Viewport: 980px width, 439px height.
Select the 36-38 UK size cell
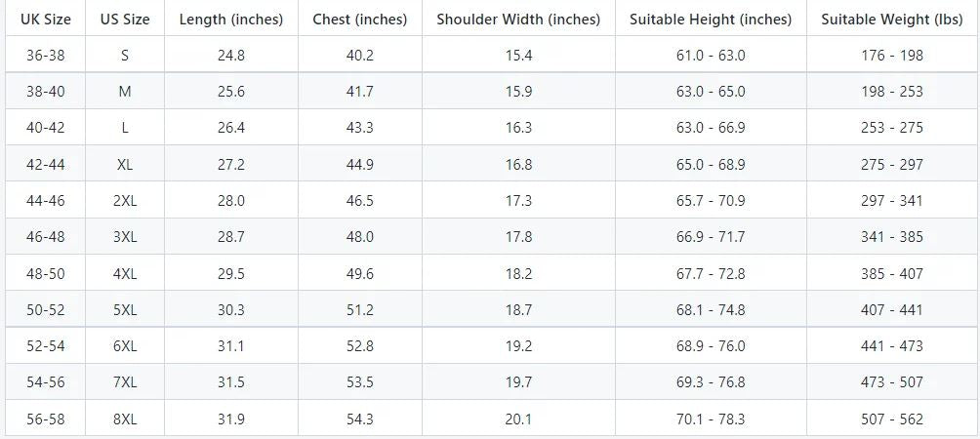click(43, 56)
